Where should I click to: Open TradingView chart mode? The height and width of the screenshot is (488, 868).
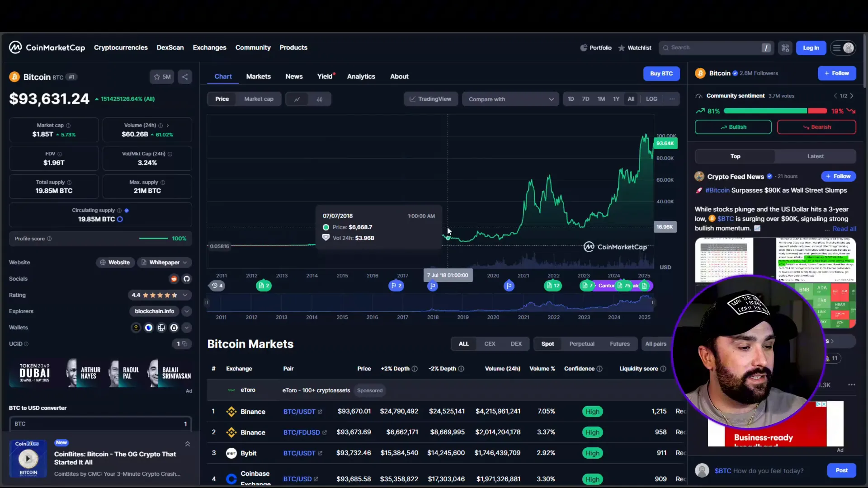point(431,99)
